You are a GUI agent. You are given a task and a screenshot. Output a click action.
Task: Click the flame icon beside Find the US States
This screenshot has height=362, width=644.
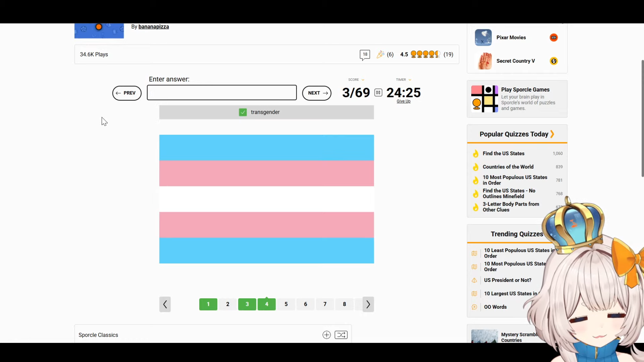pyautogui.click(x=475, y=154)
